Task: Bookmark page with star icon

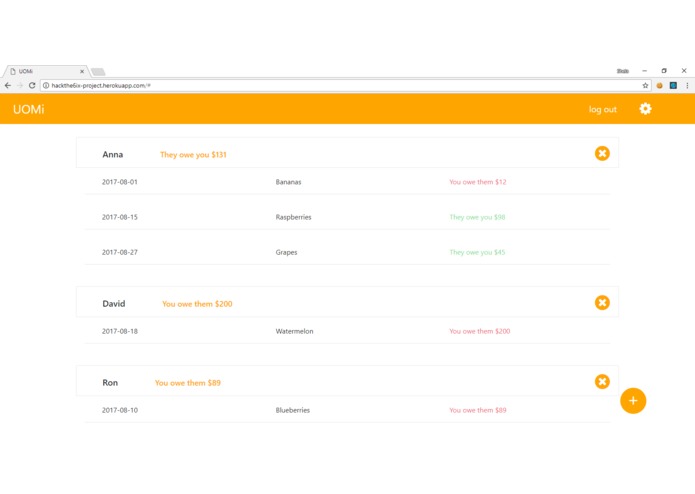Action: [645, 86]
